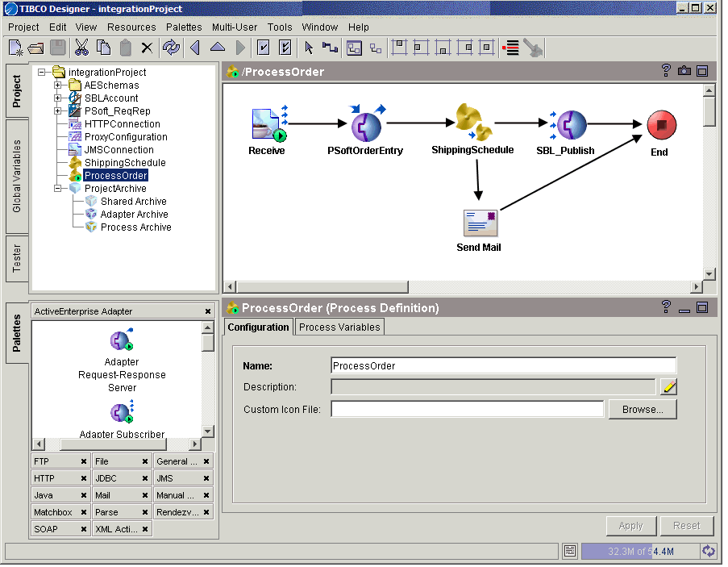Click the Browse... button
This screenshot has width=728, height=567.
[642, 409]
